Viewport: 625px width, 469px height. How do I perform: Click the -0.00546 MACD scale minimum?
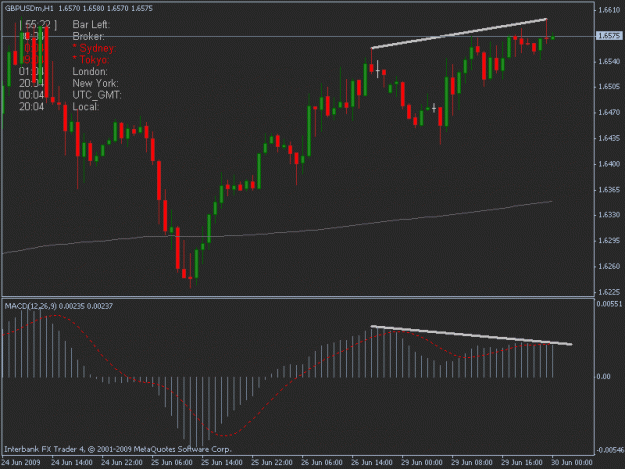tap(610, 450)
